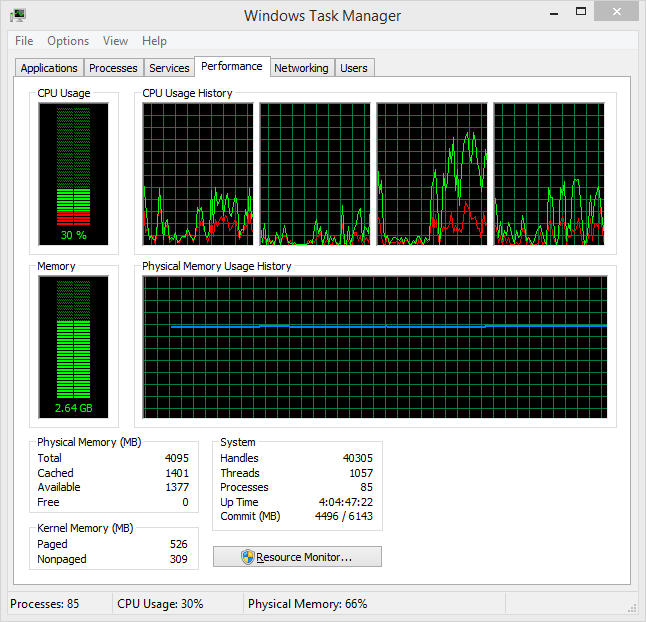The image size is (646, 622).
Task: Minimize the Task Manager window
Action: pyautogui.click(x=554, y=13)
